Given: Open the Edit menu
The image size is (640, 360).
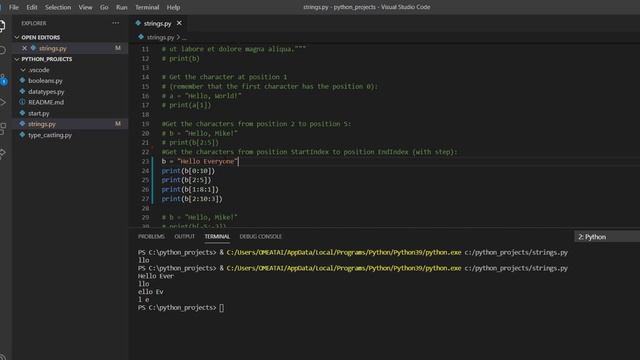Looking at the screenshot, I should click(31, 7).
